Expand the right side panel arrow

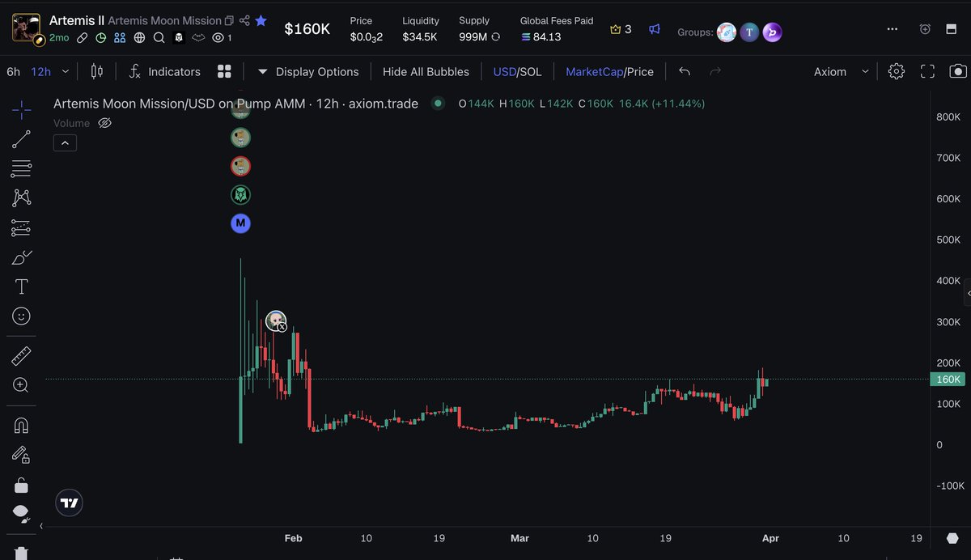(967, 293)
